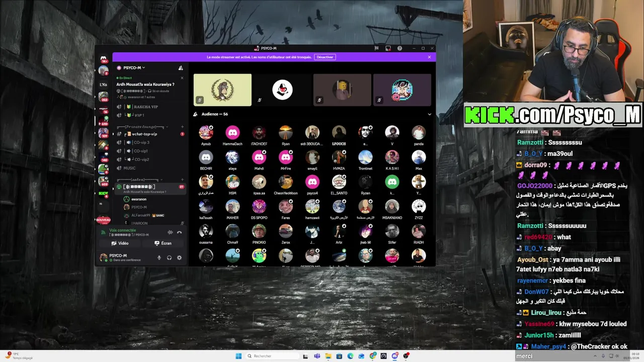This screenshot has height=362, width=644.
Task: Open weather widget showing 13°C
Action: [20, 356]
